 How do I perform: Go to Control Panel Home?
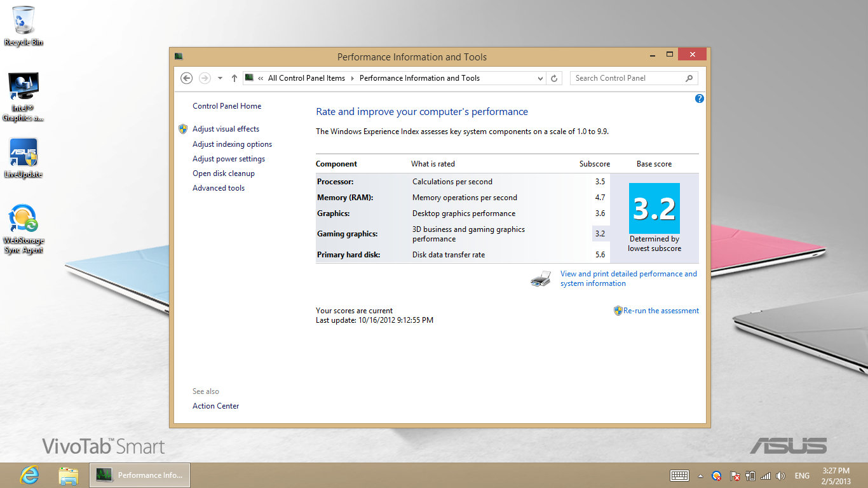227,106
